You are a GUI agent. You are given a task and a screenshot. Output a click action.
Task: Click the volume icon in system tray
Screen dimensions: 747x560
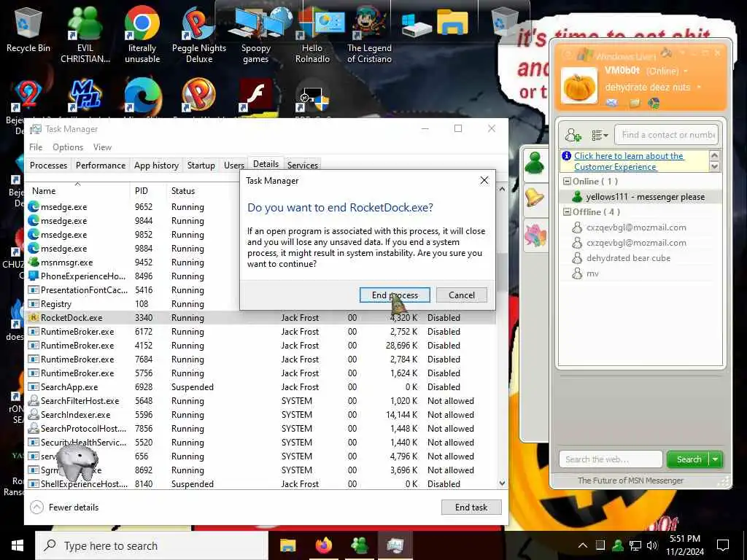pos(652,545)
